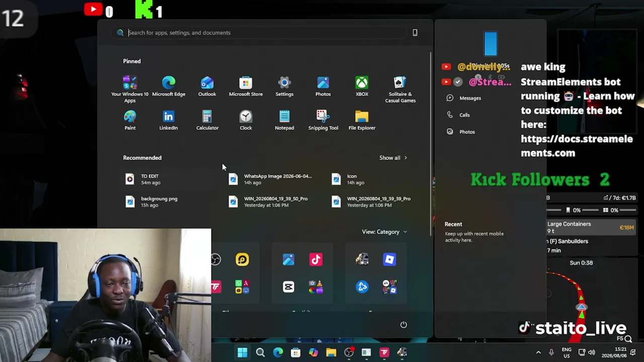Select the phone device image in panel
The height and width of the screenshot is (362, 644).
click(x=491, y=44)
